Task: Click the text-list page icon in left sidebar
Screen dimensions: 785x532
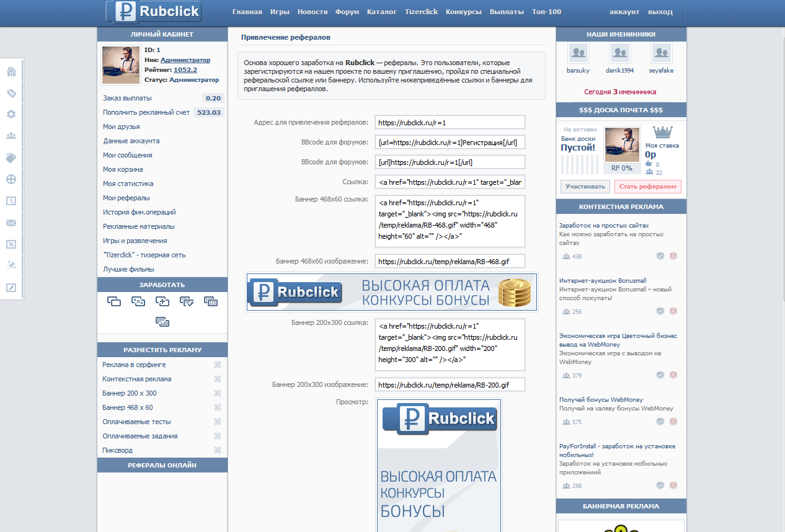Action: [11, 201]
